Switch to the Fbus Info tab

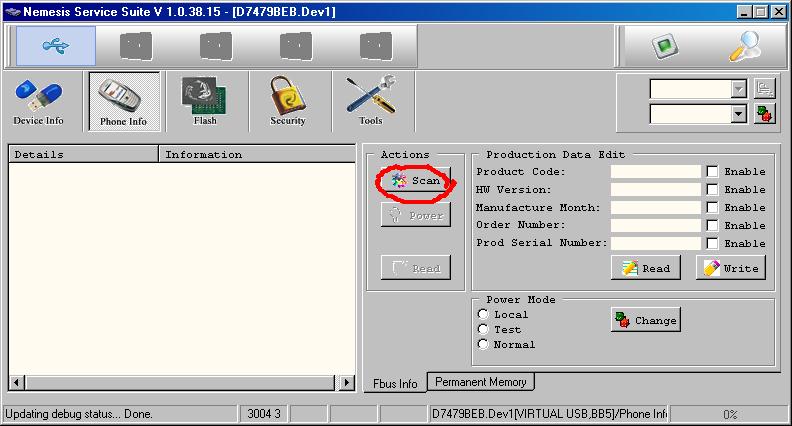[x=395, y=383]
